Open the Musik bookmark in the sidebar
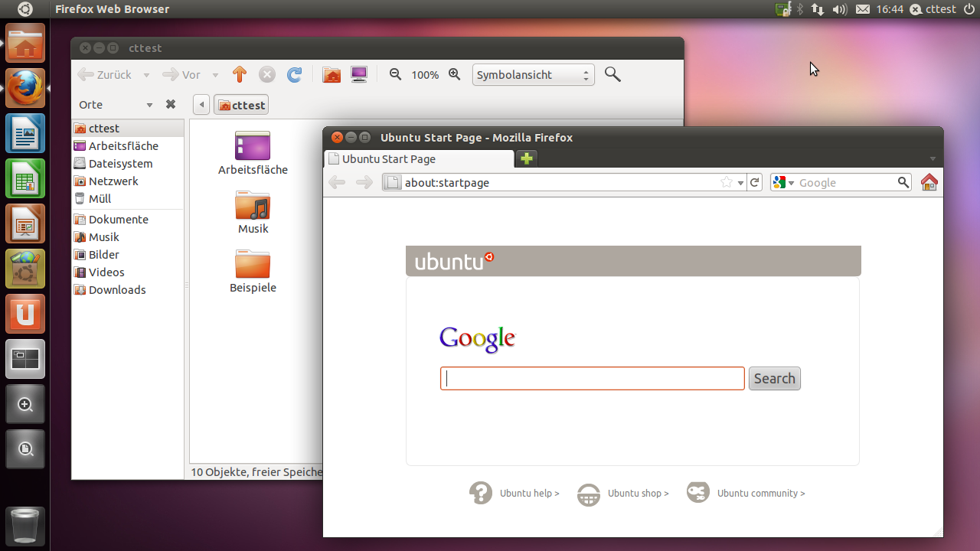 (128, 237)
